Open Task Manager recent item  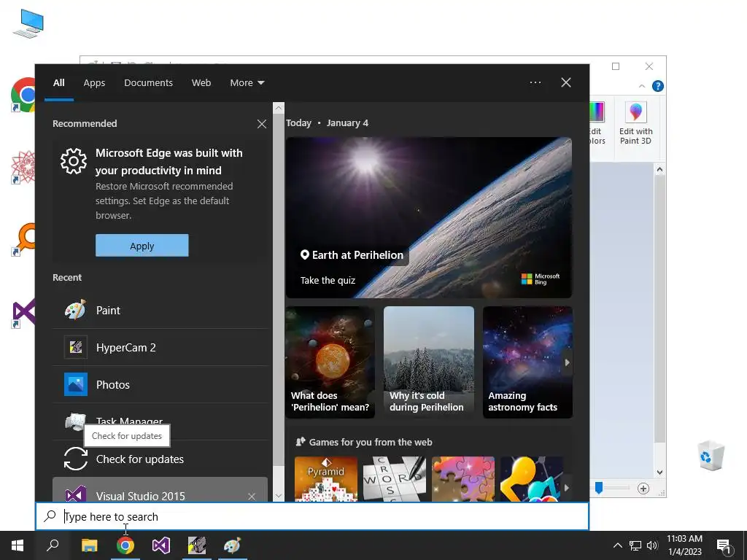[x=160, y=421]
